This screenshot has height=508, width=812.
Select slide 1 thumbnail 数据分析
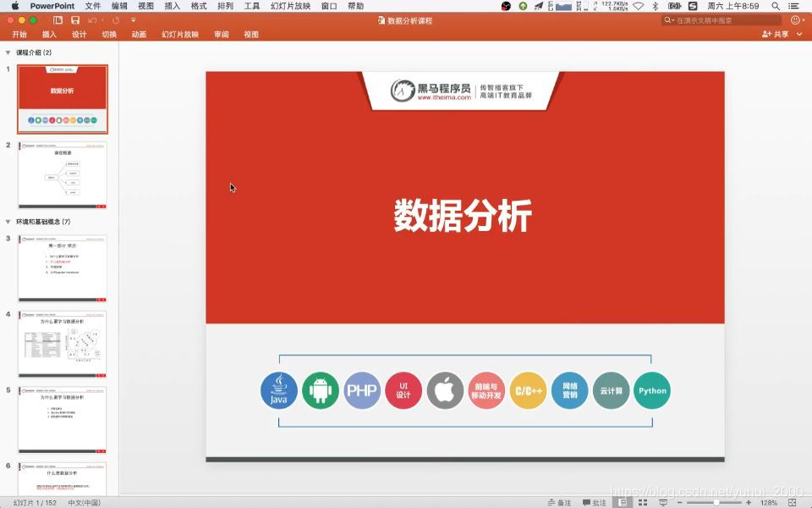click(62, 99)
